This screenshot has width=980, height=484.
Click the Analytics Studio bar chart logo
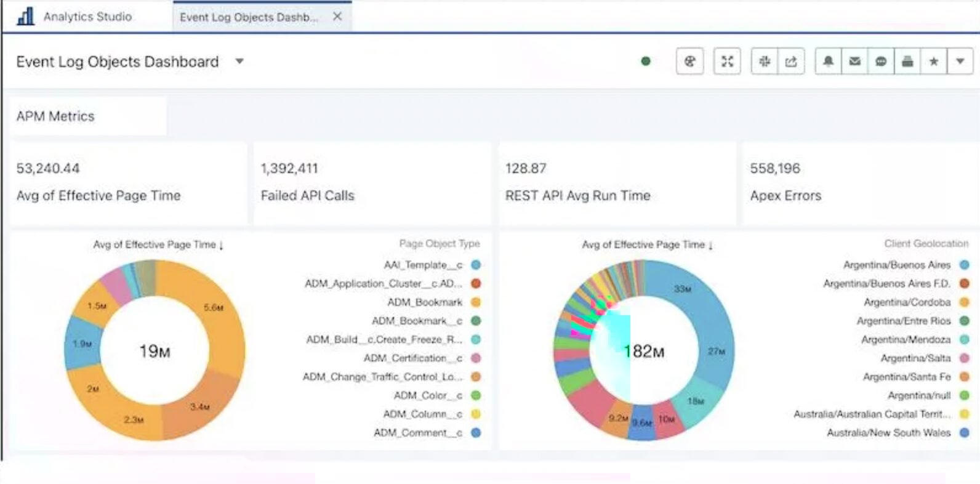pos(25,17)
